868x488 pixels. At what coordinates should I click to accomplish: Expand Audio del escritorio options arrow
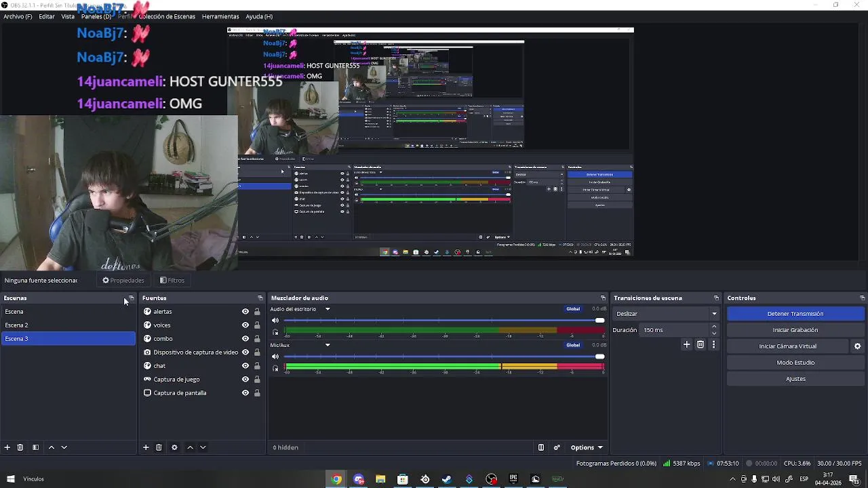click(328, 309)
